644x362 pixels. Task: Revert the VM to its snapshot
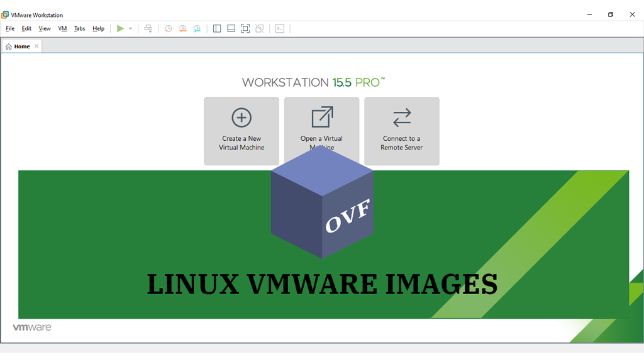[182, 28]
